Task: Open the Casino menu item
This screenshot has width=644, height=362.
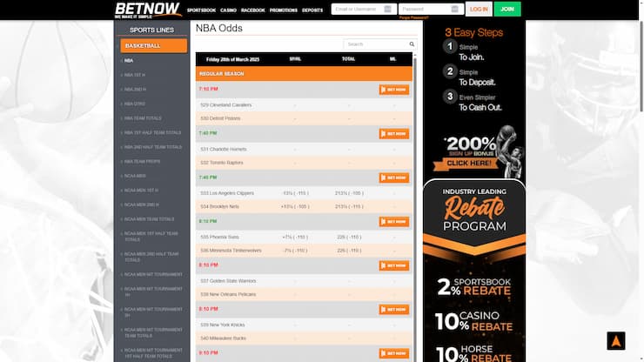Action: 228,10
